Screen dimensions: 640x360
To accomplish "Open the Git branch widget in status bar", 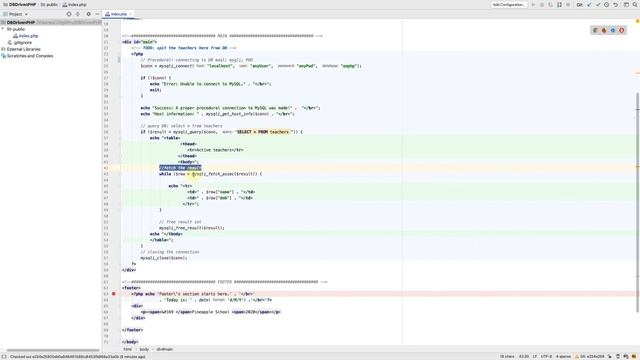I will coord(592,357).
